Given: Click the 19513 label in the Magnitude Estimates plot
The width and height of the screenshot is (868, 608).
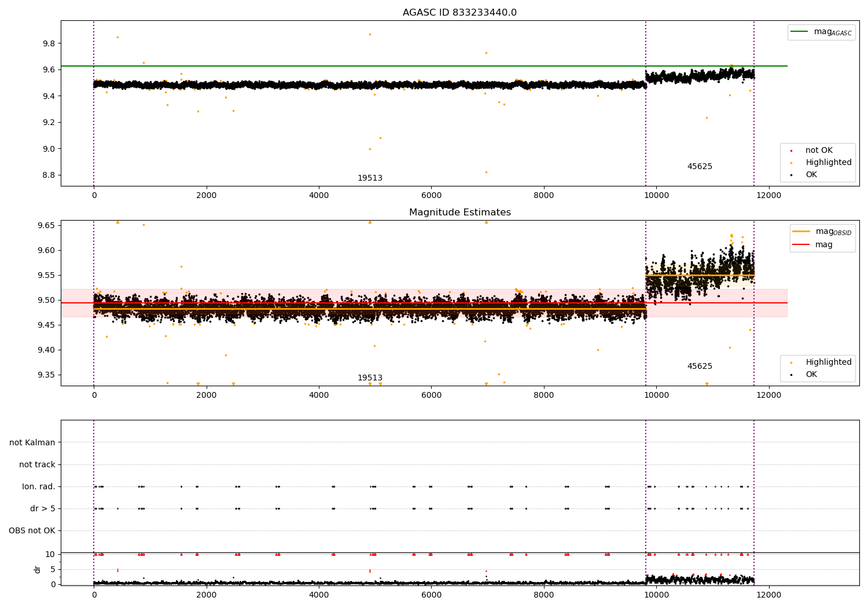Looking at the screenshot, I should point(370,378).
